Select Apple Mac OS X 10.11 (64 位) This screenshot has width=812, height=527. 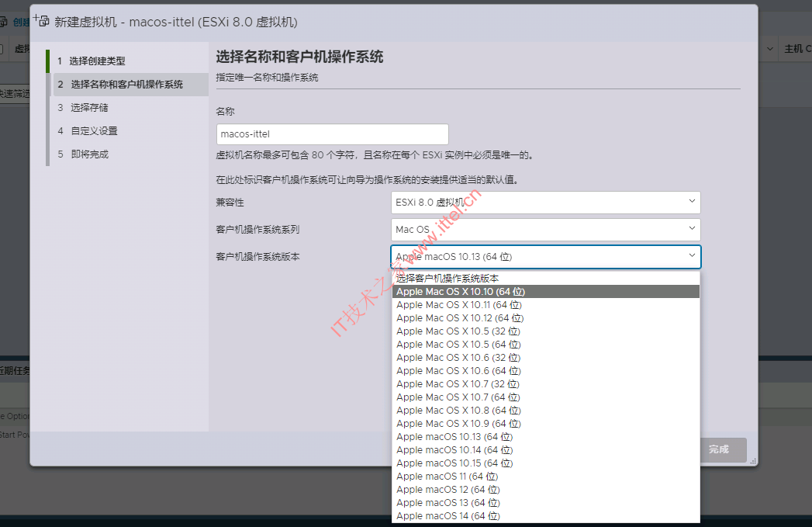pyautogui.click(x=545, y=305)
